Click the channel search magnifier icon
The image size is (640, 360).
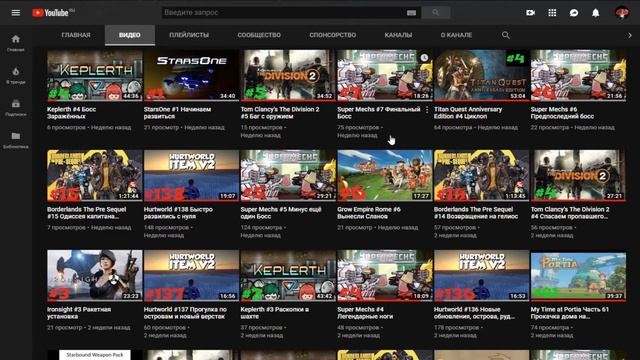click(x=506, y=35)
